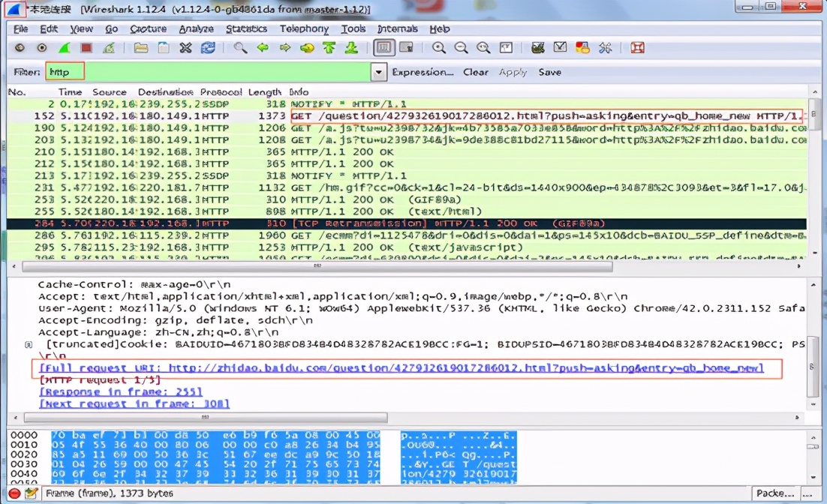The height and width of the screenshot is (504, 827).
Task: Expand the truncated Cookie header line
Action: (29, 345)
